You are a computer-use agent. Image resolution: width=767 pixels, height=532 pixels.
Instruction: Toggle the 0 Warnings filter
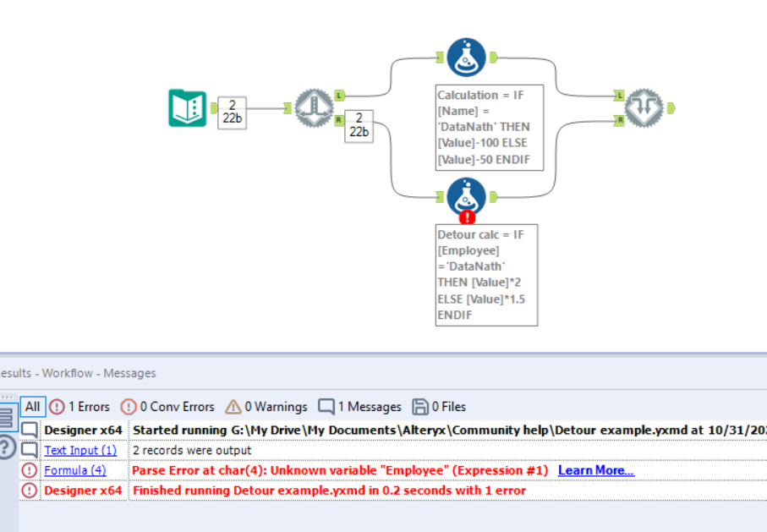[266, 406]
